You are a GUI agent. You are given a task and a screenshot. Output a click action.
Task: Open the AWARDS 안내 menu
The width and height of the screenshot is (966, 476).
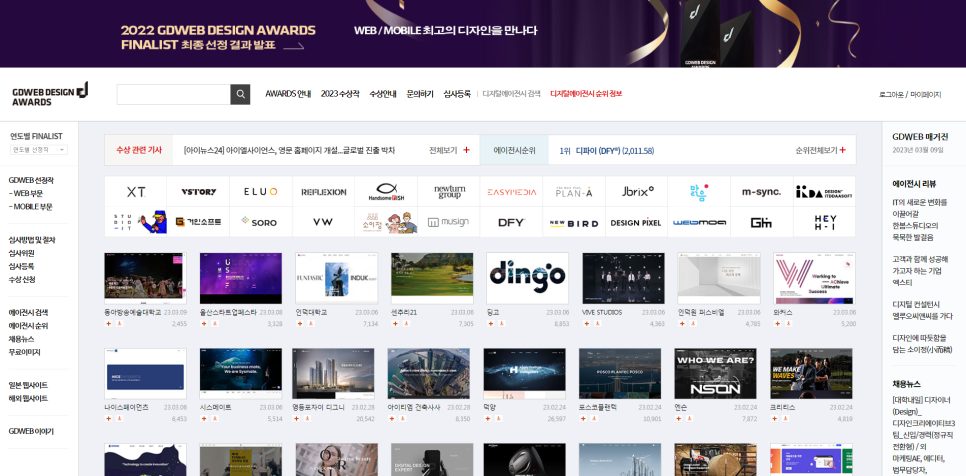click(x=288, y=94)
